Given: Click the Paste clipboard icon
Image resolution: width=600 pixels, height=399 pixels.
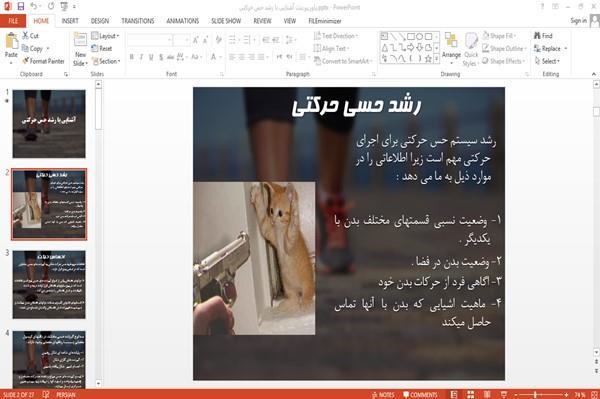Looking at the screenshot, I should point(11,41).
